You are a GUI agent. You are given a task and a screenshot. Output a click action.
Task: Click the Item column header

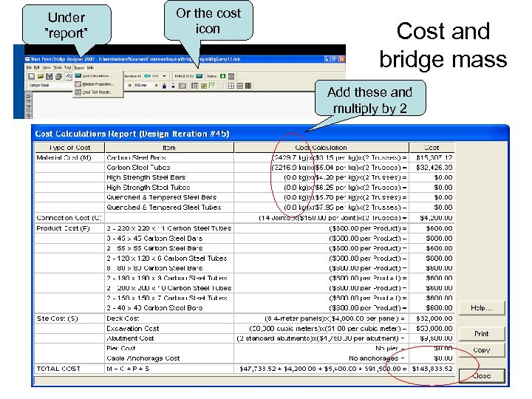pos(169,148)
